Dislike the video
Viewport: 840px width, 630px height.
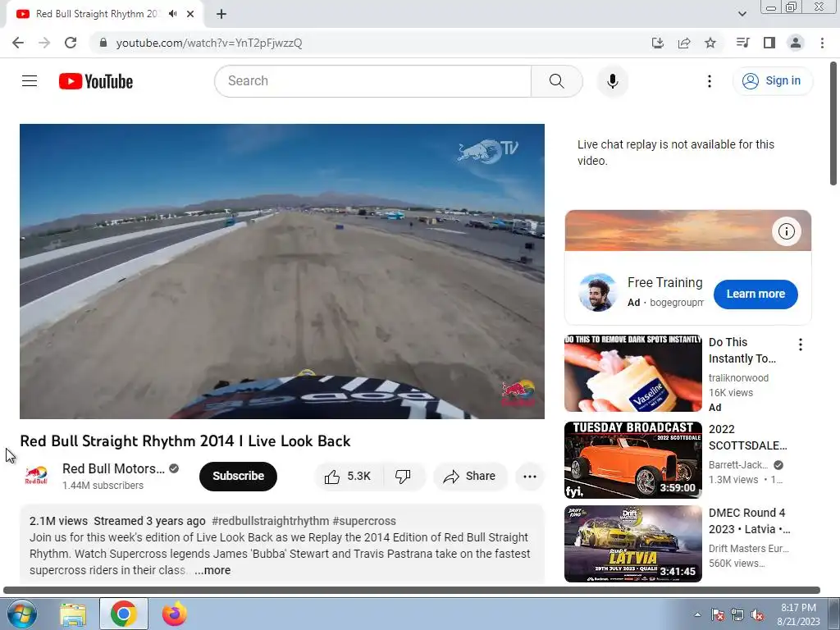[403, 477]
